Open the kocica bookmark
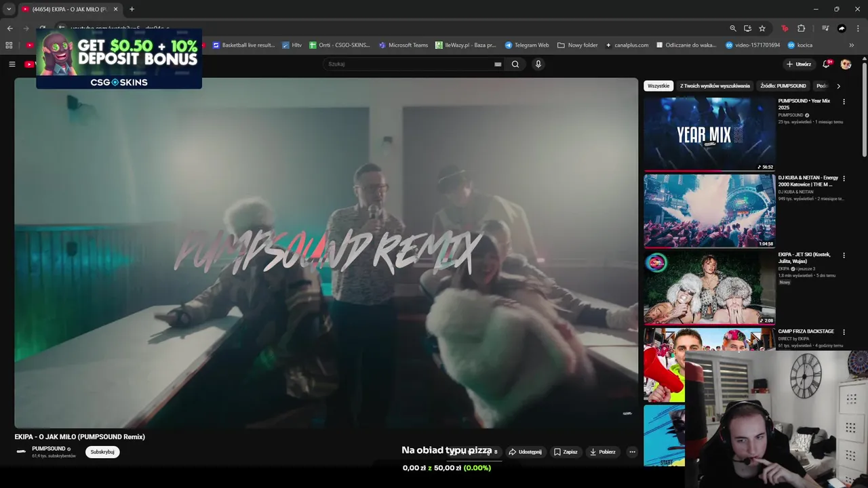The image size is (868, 488). (800, 45)
